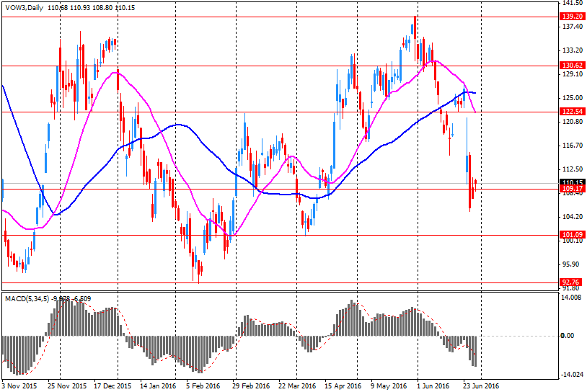587x392 pixels.
Task: Click the 22 Mar 2016 date label
Action: (x=297, y=386)
